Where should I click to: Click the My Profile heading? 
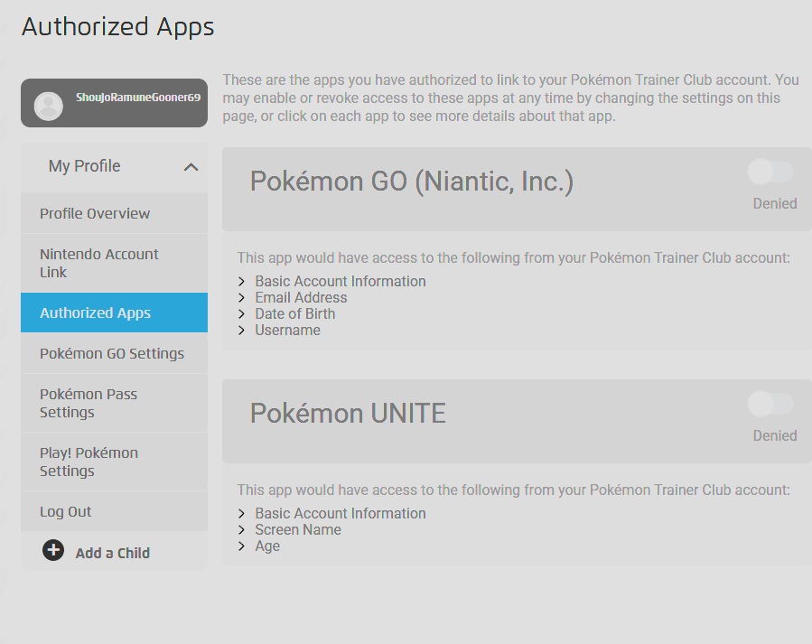(84, 165)
